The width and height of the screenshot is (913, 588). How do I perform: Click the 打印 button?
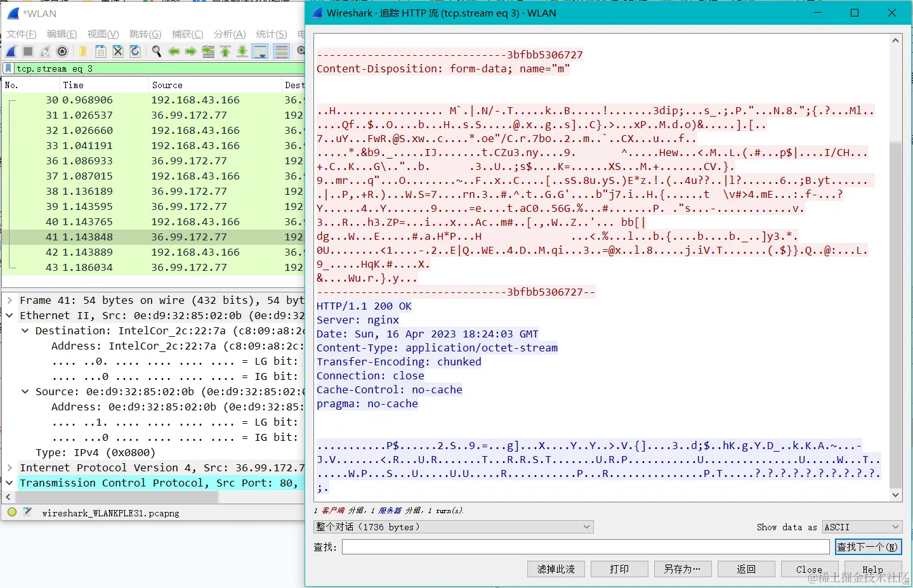point(619,569)
